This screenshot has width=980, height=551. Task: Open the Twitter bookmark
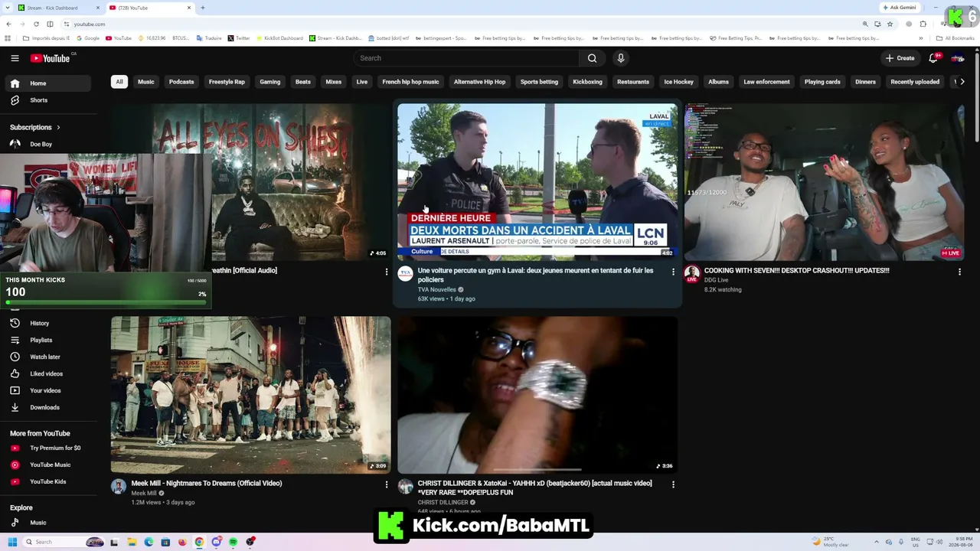pos(240,38)
